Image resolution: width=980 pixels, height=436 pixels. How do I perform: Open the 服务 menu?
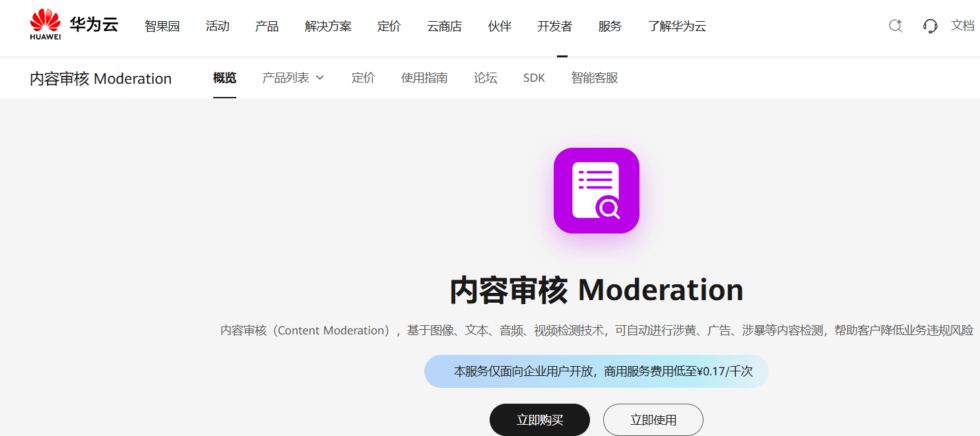click(x=610, y=26)
